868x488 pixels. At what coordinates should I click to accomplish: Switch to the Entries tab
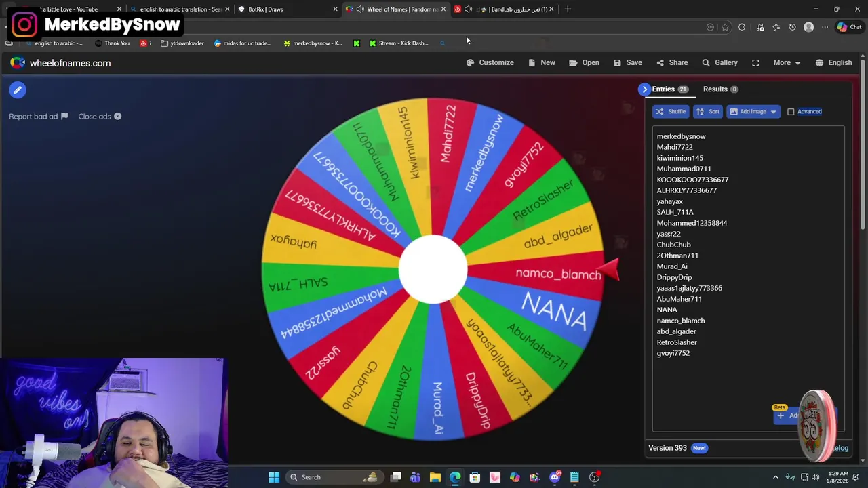click(x=669, y=89)
